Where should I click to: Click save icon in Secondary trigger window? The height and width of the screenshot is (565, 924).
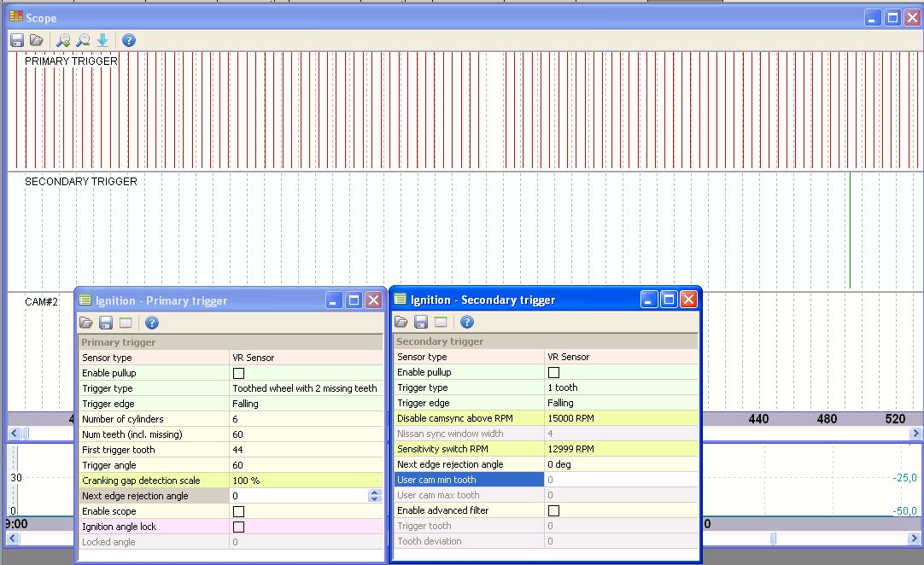[x=421, y=322]
